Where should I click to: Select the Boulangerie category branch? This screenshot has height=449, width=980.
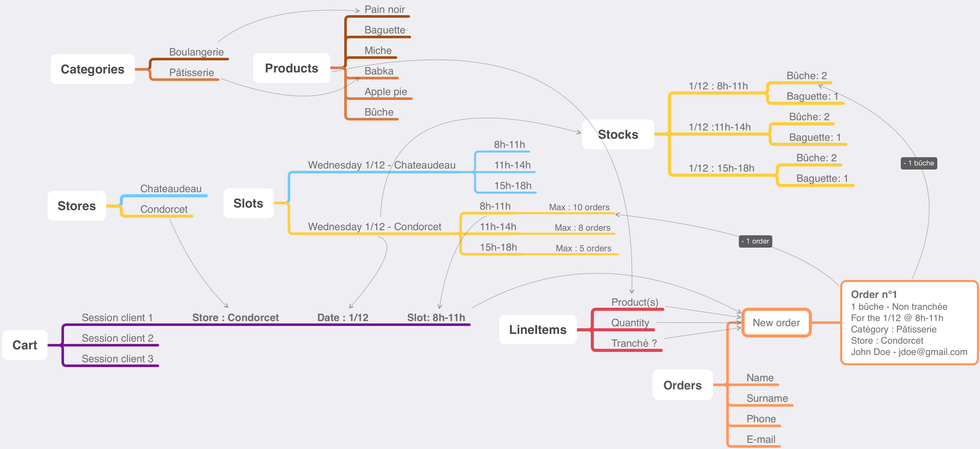coord(196,52)
